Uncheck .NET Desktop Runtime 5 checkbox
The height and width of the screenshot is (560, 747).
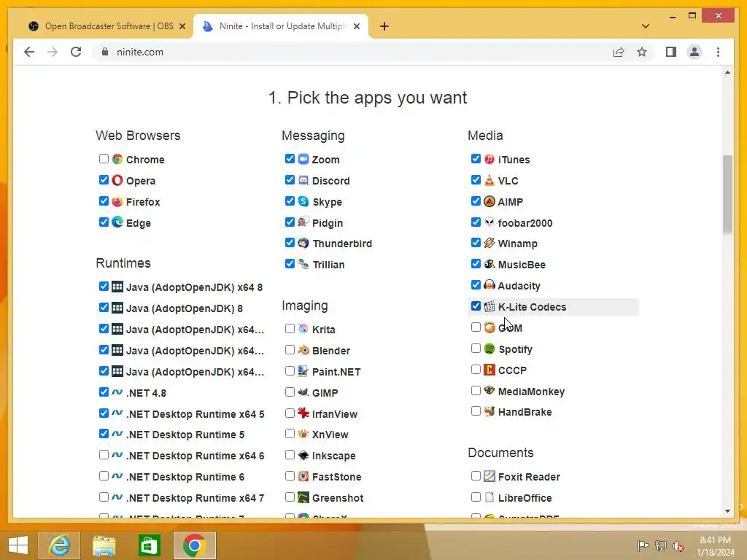[x=104, y=433]
